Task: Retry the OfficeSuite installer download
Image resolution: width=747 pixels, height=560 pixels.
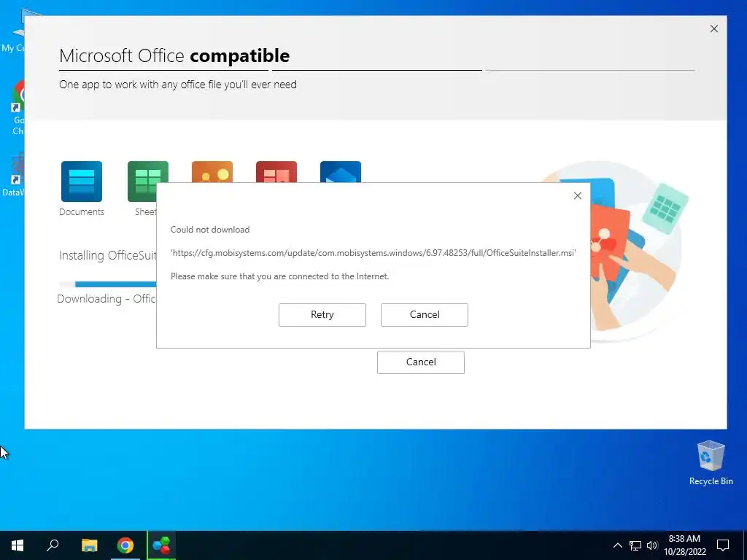Action: [322, 315]
